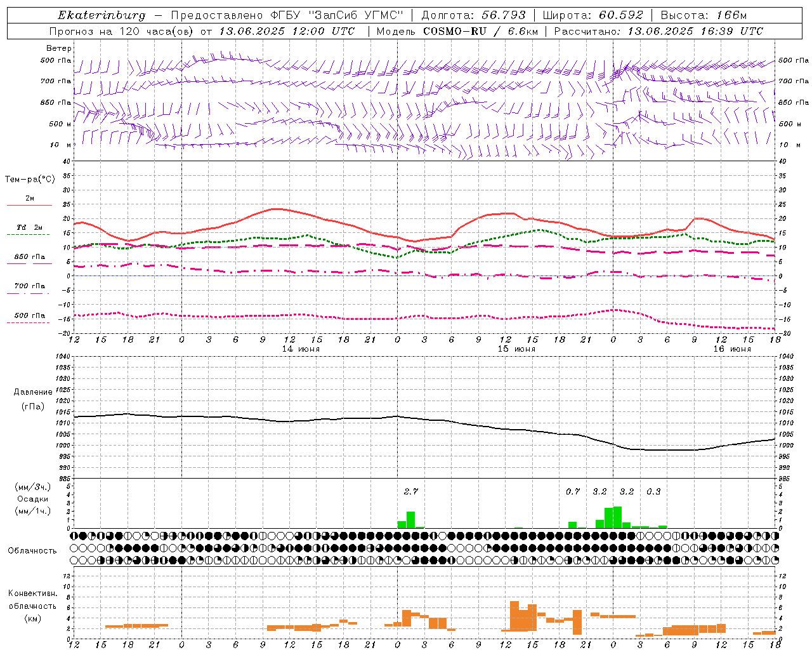Click the "Облачность" cloud cover label
This screenshot has width=812, height=650.
pyautogui.click(x=32, y=551)
